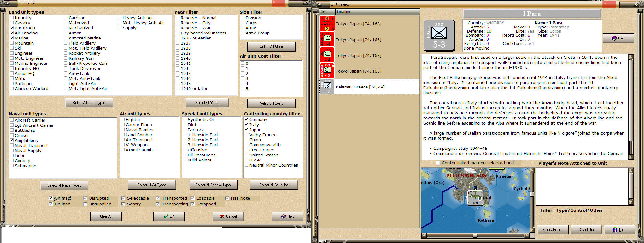
Task: Click the Help book icon in Set Unit Filter
Action: 283,216
